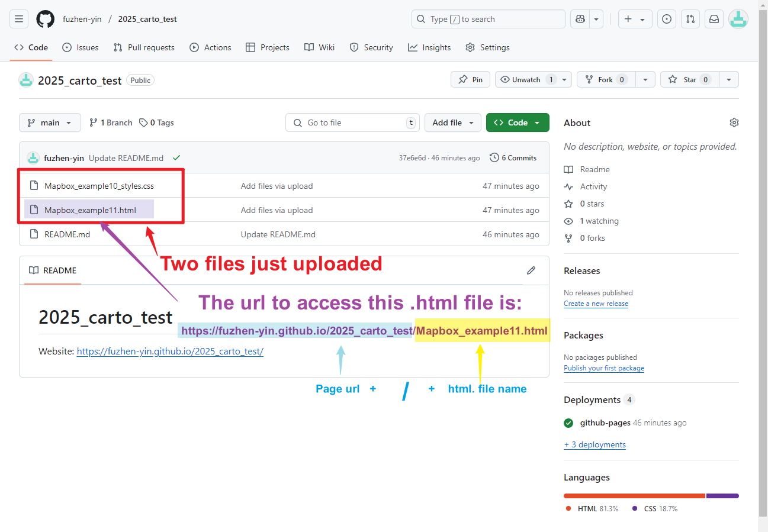Click the Mapbox_example10_styles.css file icon
768x532 pixels.
[34, 186]
